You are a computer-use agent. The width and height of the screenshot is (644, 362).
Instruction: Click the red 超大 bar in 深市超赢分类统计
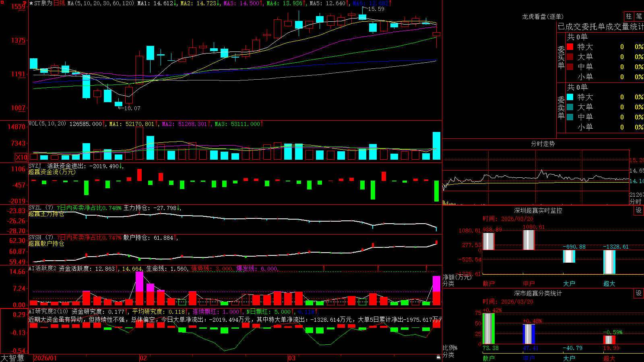[x=609, y=340]
